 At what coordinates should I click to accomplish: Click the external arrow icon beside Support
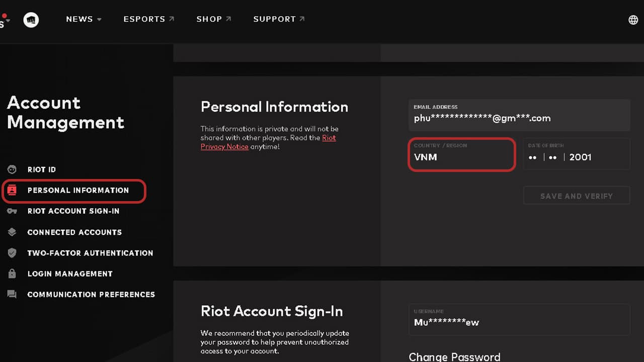(x=302, y=19)
